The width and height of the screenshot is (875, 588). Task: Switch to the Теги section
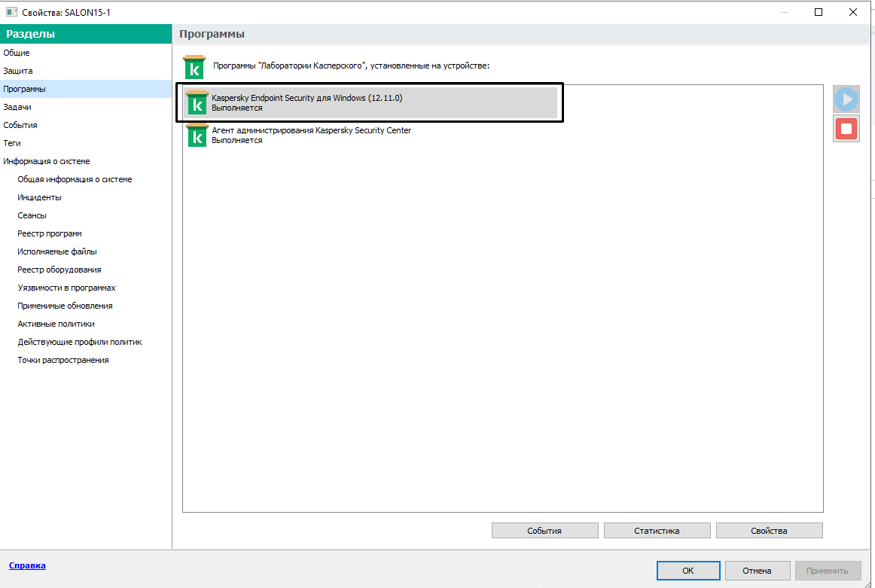[x=86, y=143]
